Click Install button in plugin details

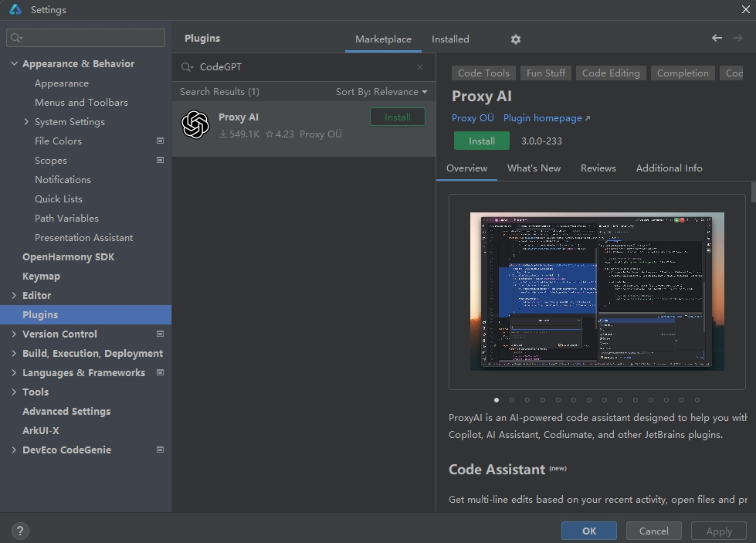[481, 141]
